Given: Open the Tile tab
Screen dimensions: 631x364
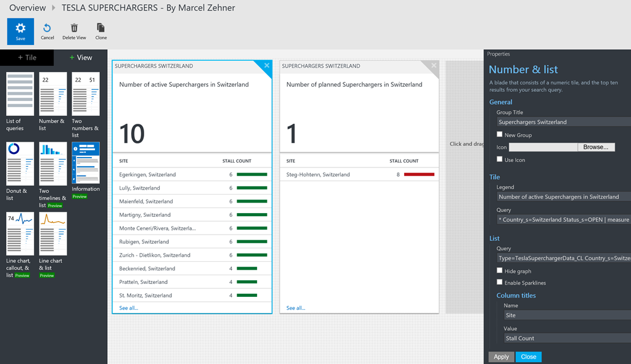Looking at the screenshot, I should pyautogui.click(x=27, y=57).
